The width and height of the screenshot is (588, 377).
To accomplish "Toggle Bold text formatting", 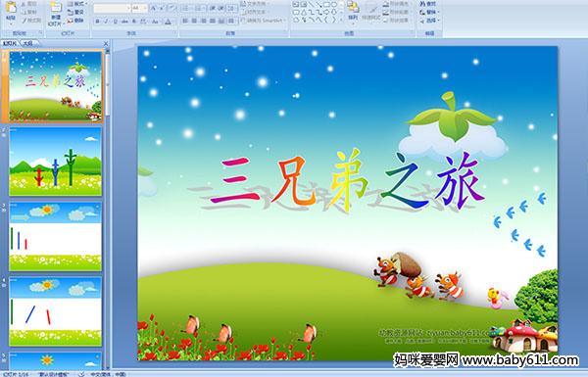I will tap(97, 22).
